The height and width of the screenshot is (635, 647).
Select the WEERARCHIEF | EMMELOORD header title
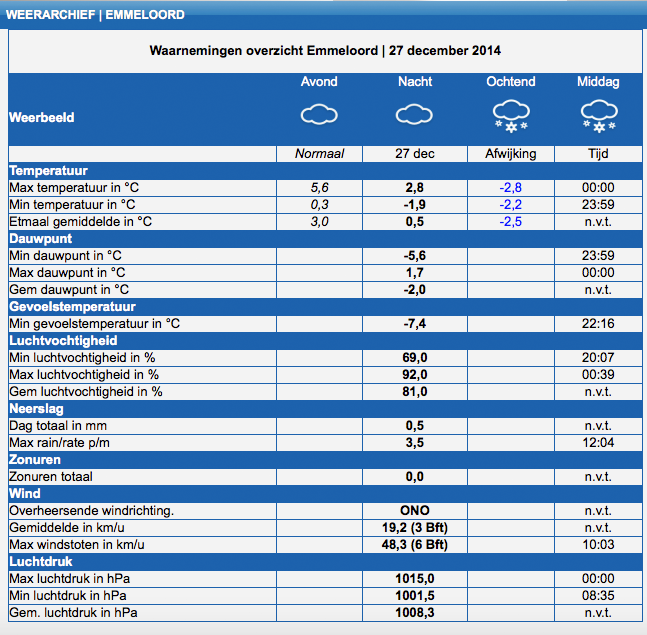(x=95, y=15)
